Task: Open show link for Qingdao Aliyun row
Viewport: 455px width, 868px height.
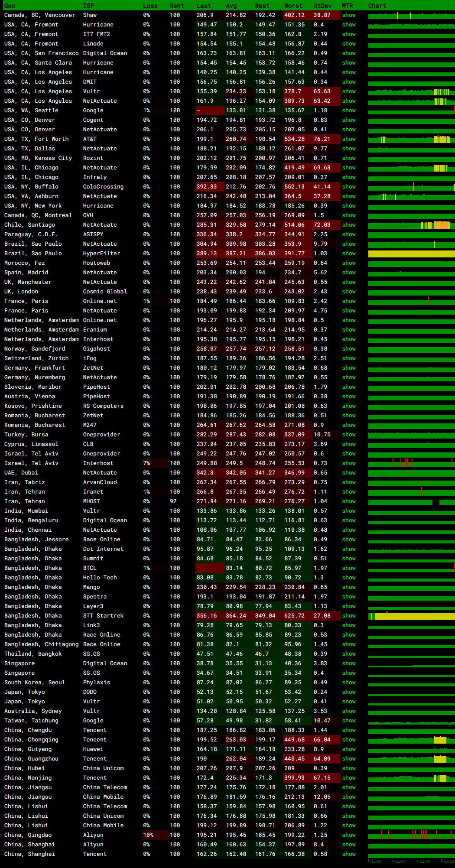Action: point(348,835)
